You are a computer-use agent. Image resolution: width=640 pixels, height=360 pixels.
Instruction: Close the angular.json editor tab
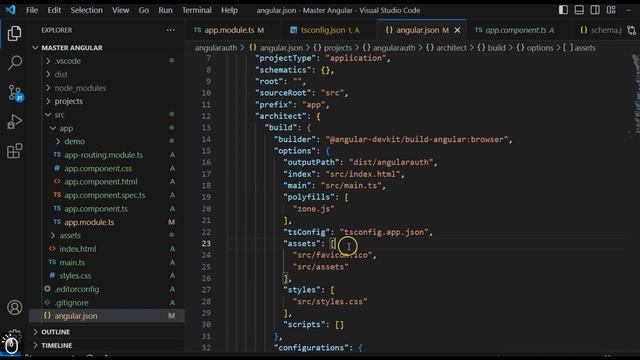pos(458,30)
